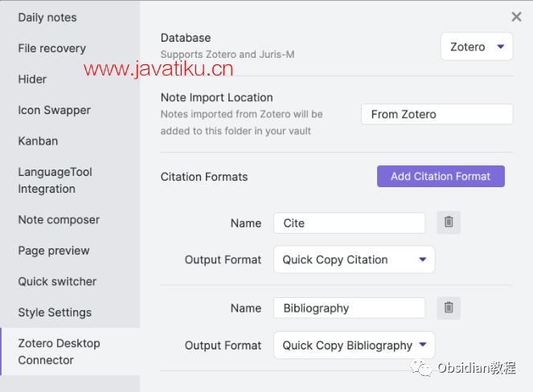The width and height of the screenshot is (533, 392).
Task: Delete the Bibliography citation format
Action: point(449,308)
